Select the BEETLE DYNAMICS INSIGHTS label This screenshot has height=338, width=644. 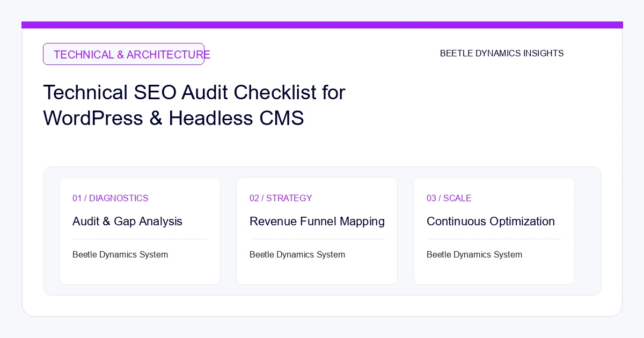(502, 54)
